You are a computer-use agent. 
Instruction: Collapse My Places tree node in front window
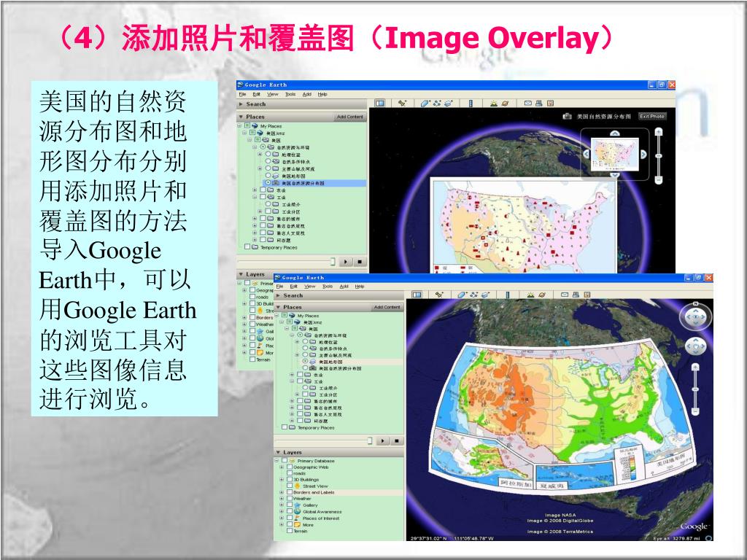click(277, 315)
